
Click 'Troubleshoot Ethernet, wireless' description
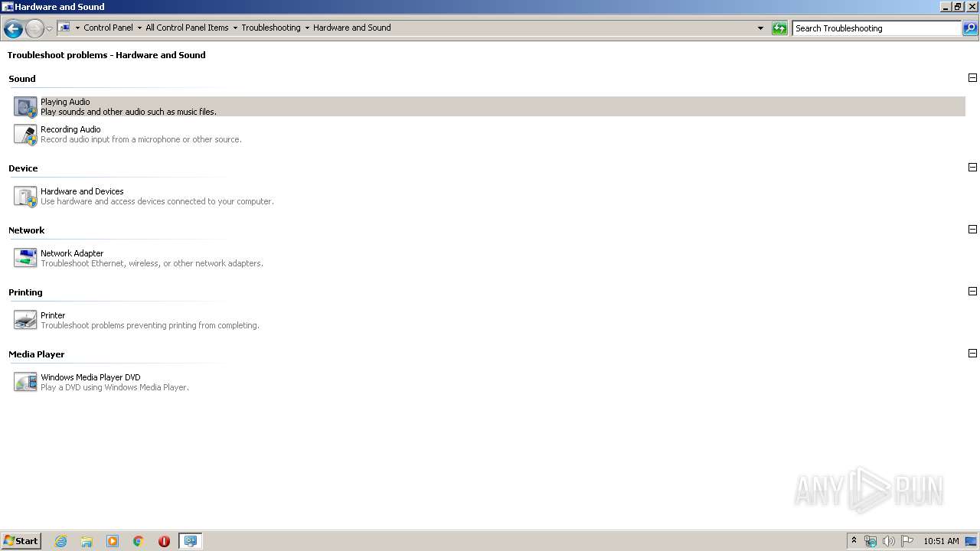coord(152,263)
